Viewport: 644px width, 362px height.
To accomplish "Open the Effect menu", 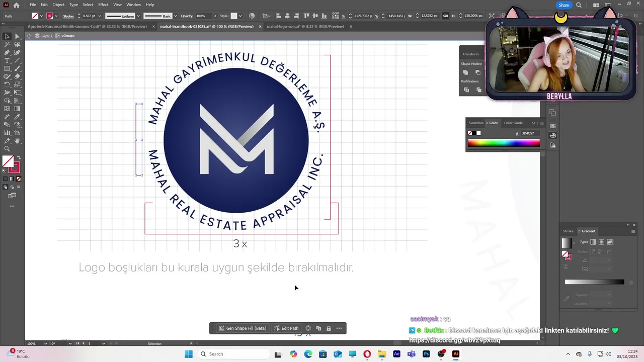I will pyautogui.click(x=103, y=5).
